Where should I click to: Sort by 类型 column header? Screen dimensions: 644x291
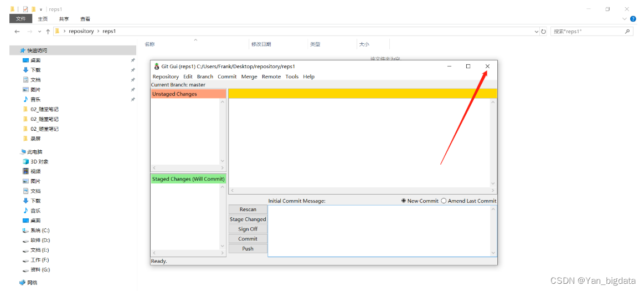tap(315, 44)
